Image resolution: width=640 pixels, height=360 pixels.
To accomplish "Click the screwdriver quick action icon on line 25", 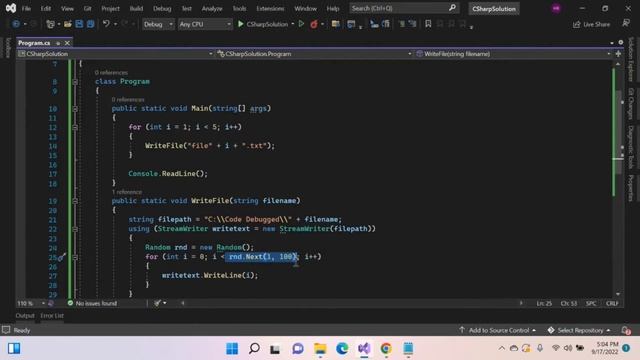I will point(62,257).
